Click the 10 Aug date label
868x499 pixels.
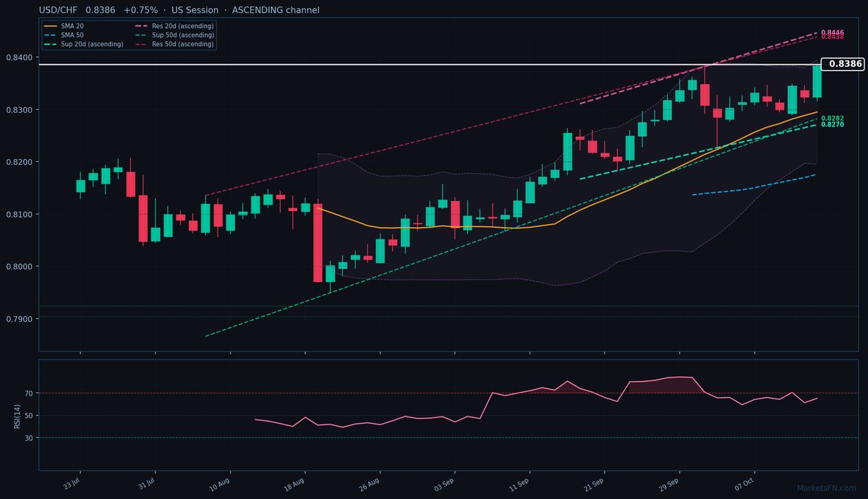click(x=221, y=483)
